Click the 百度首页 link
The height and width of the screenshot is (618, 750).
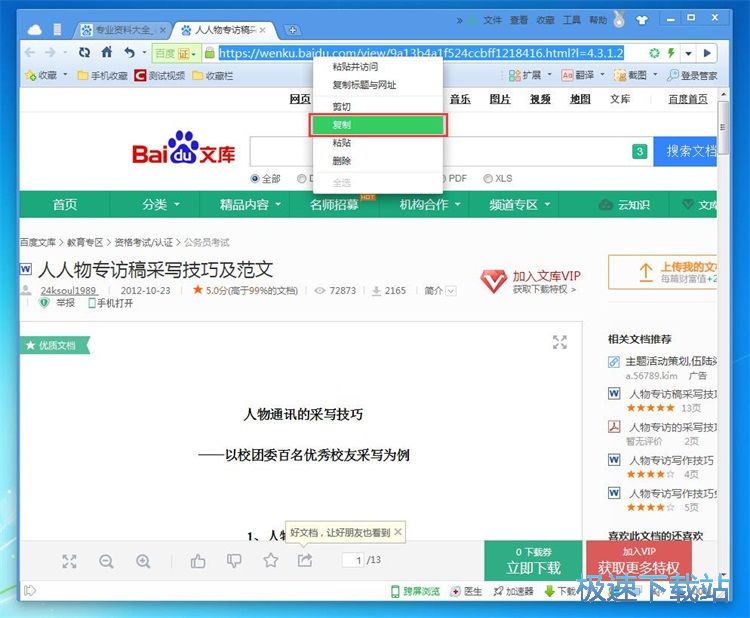pyautogui.click(x=688, y=99)
